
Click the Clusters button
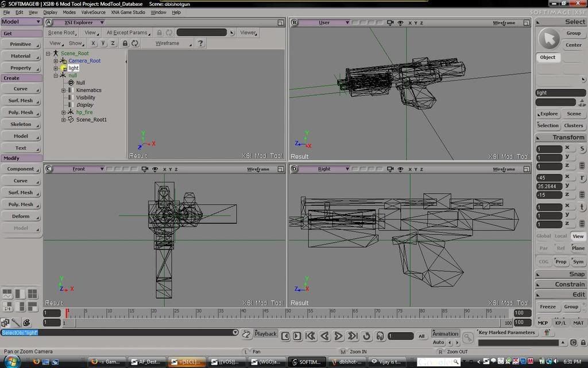(x=574, y=126)
